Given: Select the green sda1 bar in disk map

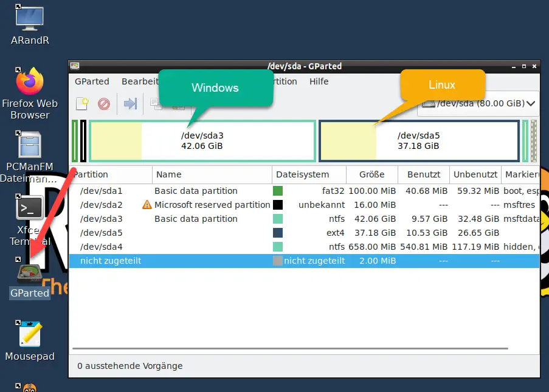Looking at the screenshot, I should tap(75, 141).
